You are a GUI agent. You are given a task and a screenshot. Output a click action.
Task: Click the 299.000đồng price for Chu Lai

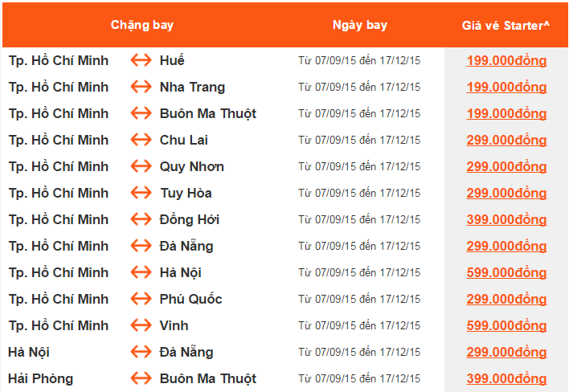(506, 140)
